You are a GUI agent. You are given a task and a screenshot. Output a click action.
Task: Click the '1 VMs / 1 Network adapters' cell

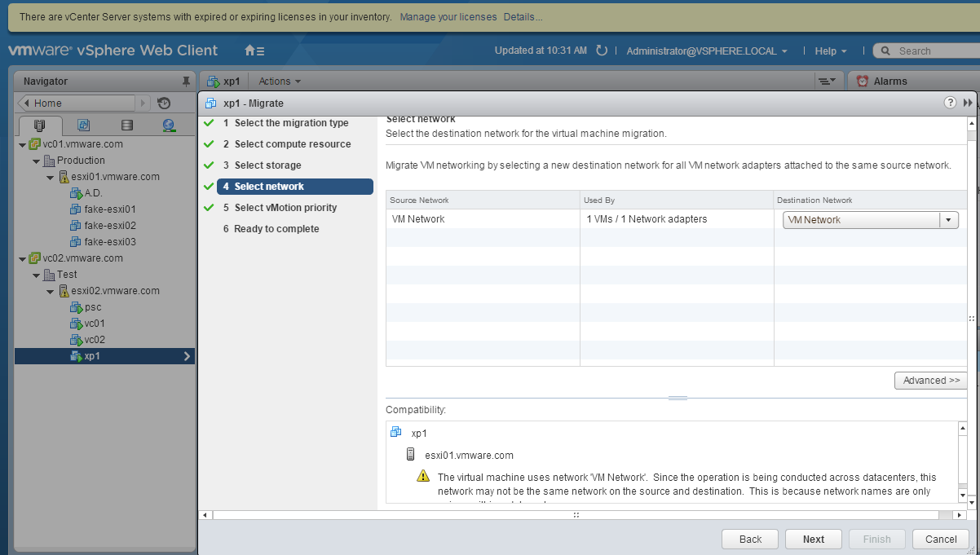click(677, 219)
